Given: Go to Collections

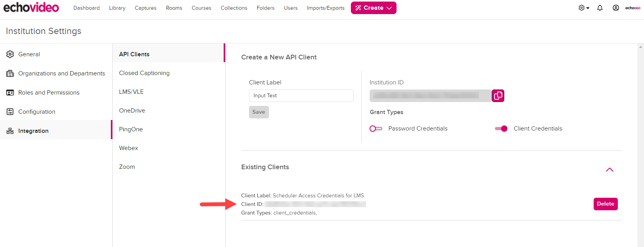Looking at the screenshot, I should 234,8.
